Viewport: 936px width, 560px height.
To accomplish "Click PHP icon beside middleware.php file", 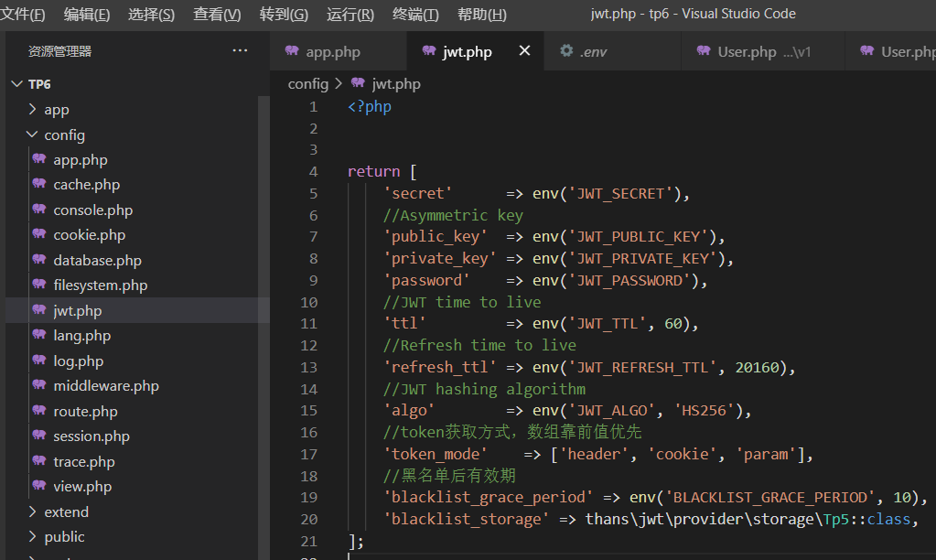I will point(39,385).
